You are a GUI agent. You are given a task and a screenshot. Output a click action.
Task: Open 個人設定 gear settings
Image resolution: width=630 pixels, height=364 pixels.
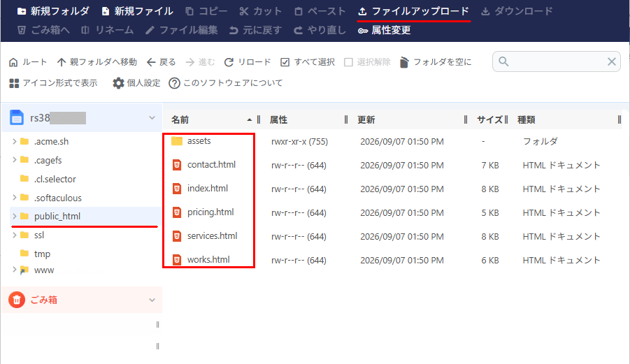(x=118, y=83)
